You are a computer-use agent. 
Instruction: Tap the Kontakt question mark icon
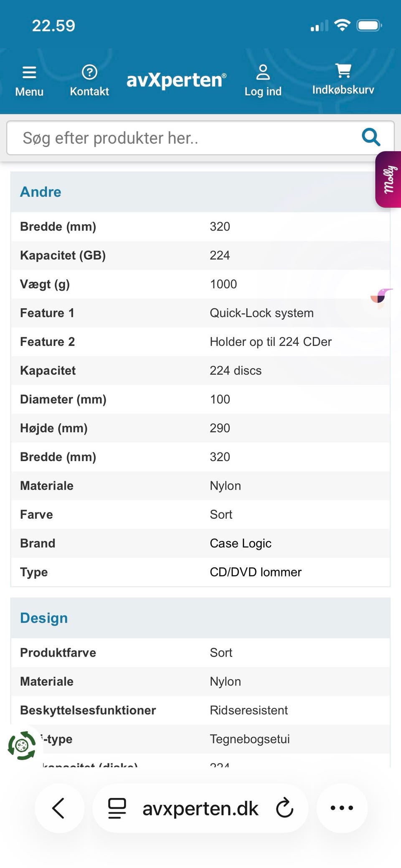pyautogui.click(x=89, y=73)
